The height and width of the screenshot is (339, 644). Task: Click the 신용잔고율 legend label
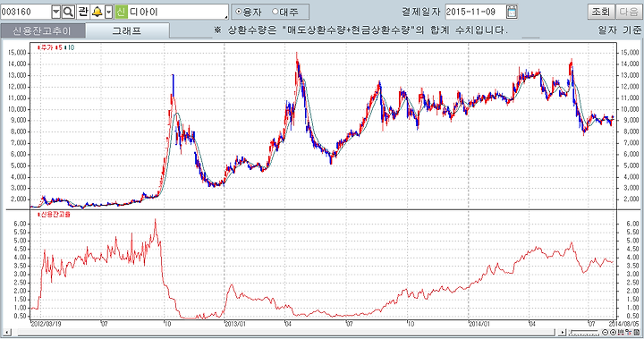click(x=55, y=215)
